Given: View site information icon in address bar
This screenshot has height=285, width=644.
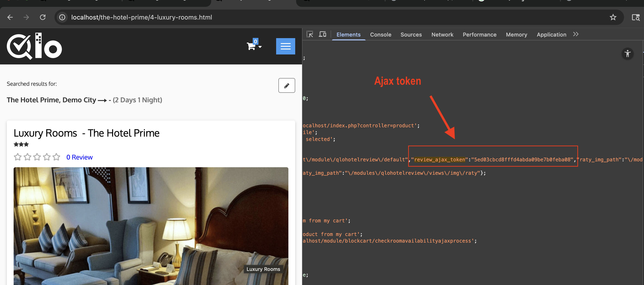Looking at the screenshot, I should 62,17.
